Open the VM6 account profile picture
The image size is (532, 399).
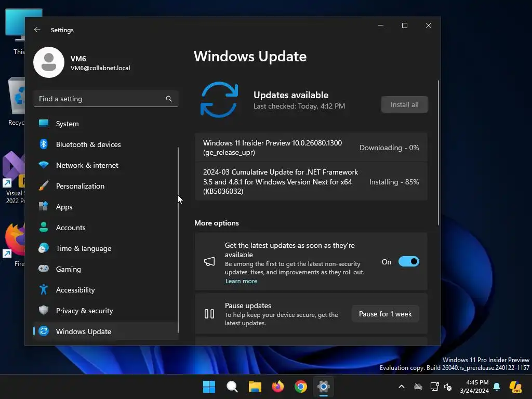pos(49,62)
